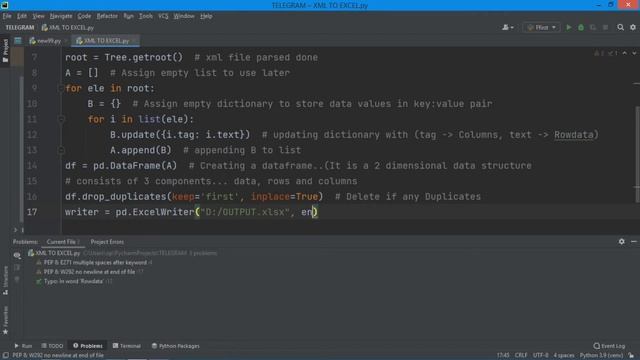The width and height of the screenshot is (640, 360).
Task: Click the fold end marker on line 13
Action: coord(61,150)
